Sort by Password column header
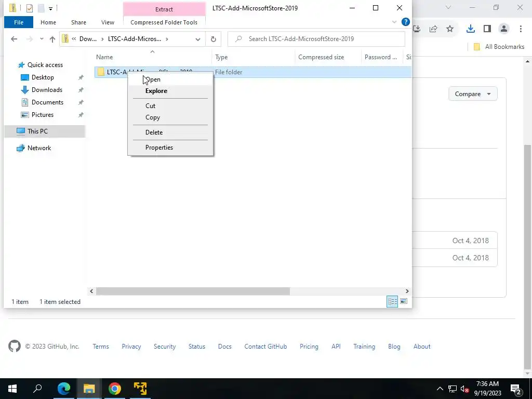This screenshot has width=532, height=399. (x=381, y=57)
